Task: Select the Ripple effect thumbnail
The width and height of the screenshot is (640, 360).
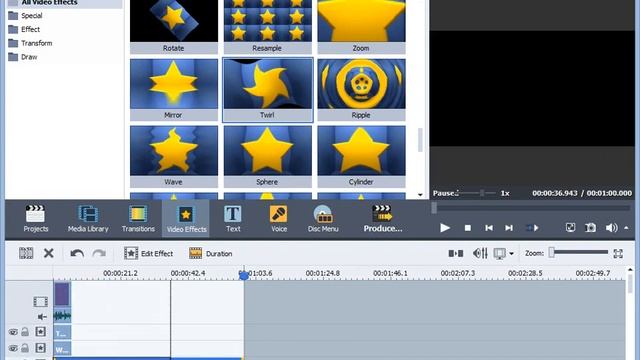Action: [x=361, y=89]
